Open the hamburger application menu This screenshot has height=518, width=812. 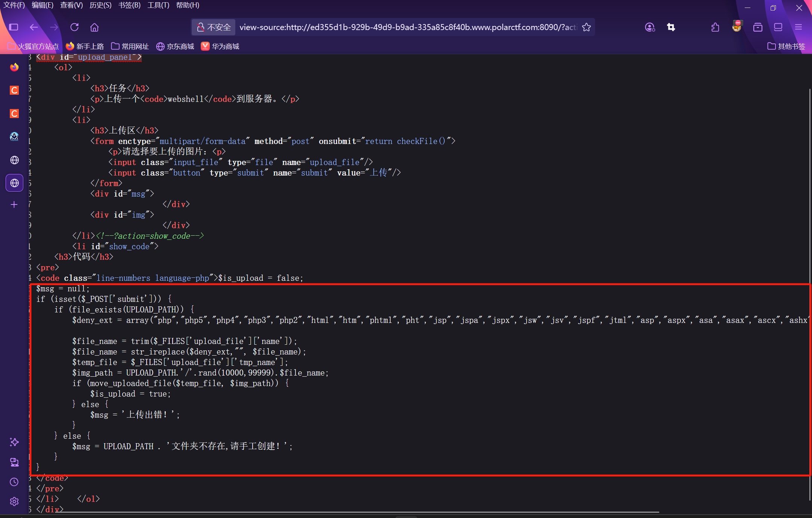pyautogui.click(x=798, y=27)
